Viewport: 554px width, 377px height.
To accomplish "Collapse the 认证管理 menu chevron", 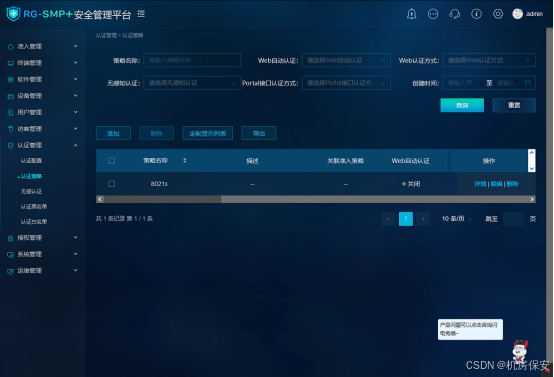I will 76,145.
